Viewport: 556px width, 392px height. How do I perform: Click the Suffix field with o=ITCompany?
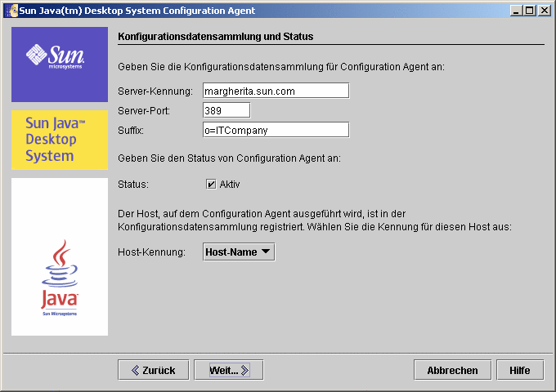pos(276,130)
